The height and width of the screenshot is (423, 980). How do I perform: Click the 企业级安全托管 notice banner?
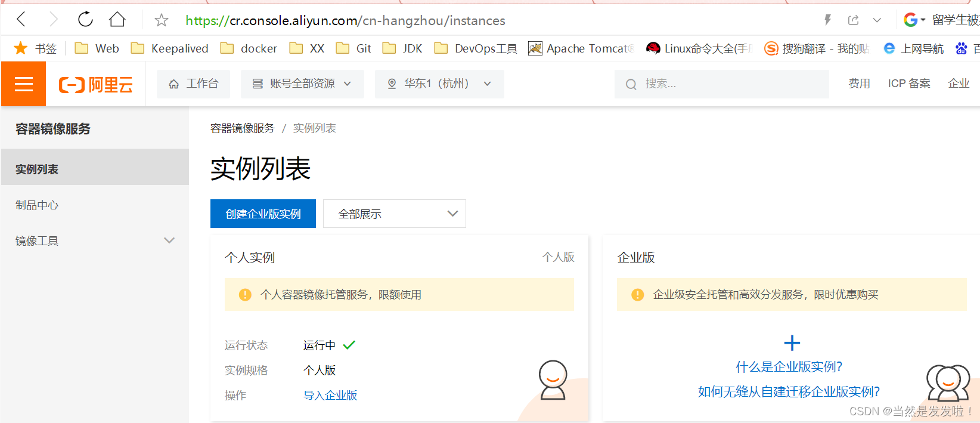coord(792,295)
